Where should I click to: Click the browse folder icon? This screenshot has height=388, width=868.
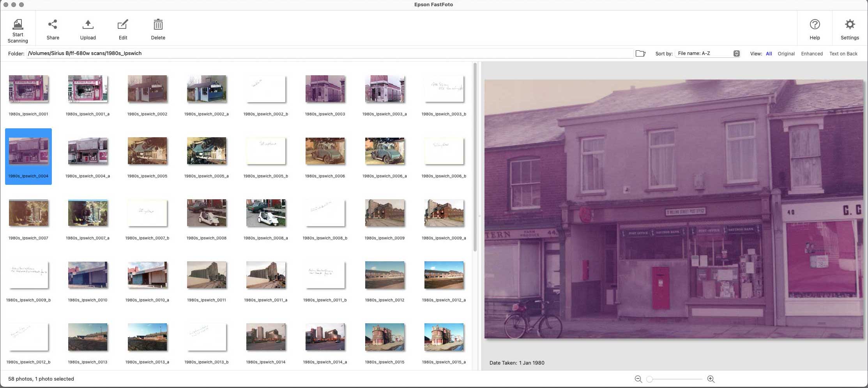coord(640,53)
